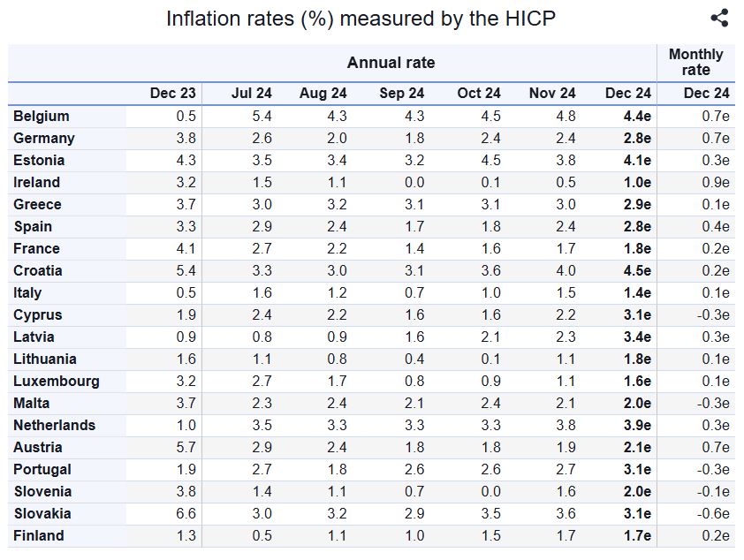Select Cyprus's monthly rate value -0.3e
The width and height of the screenshot is (744, 560).
pyautogui.click(x=710, y=314)
